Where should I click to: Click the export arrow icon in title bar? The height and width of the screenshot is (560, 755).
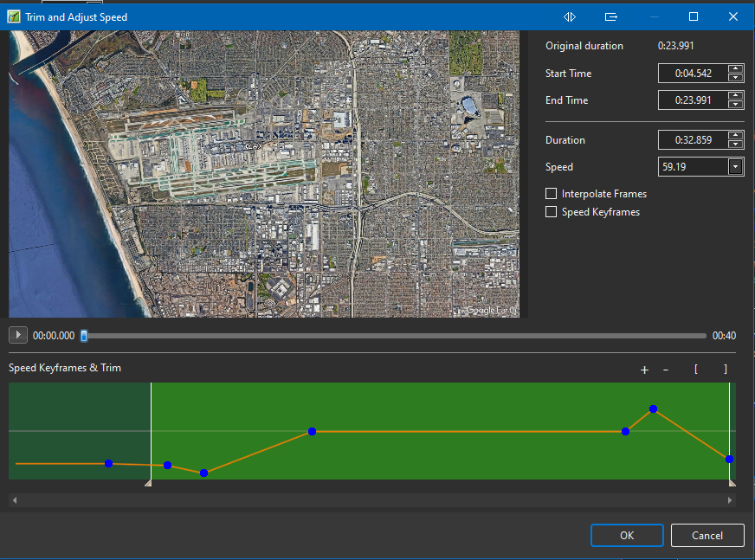(x=611, y=16)
